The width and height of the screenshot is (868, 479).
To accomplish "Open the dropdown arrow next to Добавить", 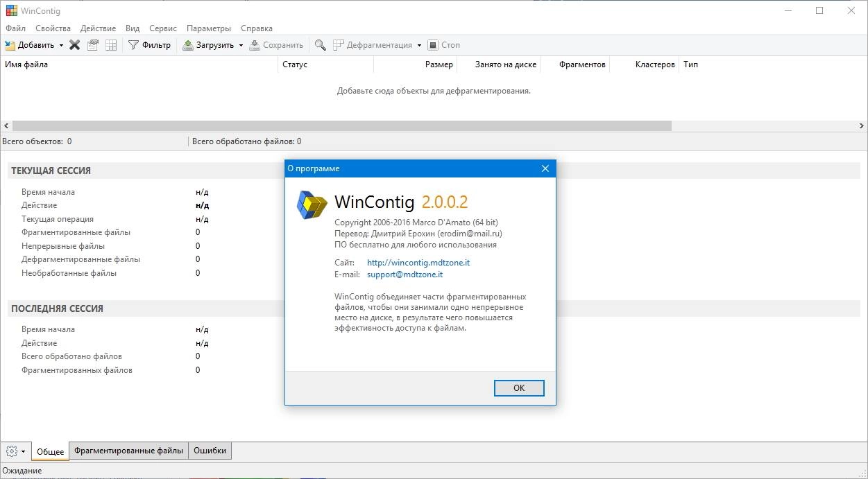I will [61, 45].
